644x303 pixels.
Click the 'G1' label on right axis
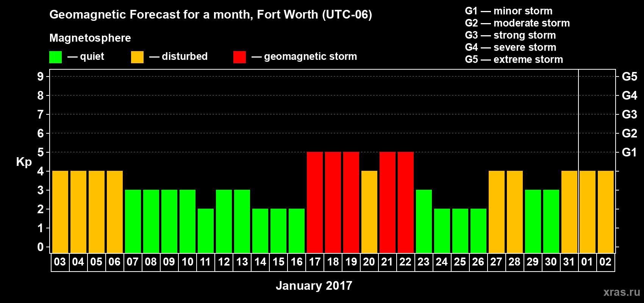click(x=630, y=152)
